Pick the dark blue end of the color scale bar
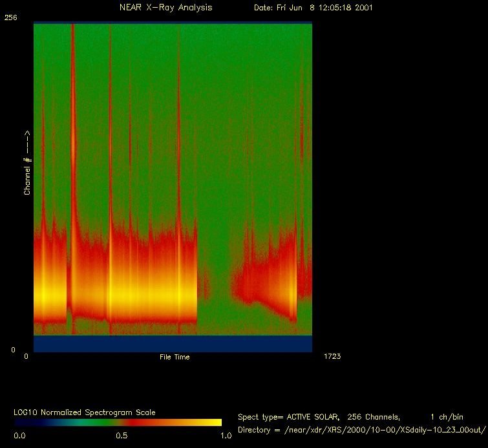The height and width of the screenshot is (448, 488). pyautogui.click(x=23, y=422)
